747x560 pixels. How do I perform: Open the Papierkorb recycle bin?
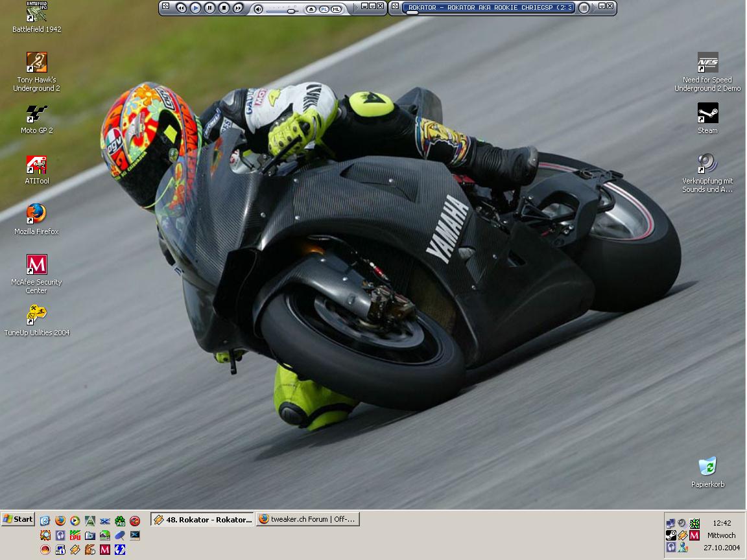pyautogui.click(x=707, y=467)
